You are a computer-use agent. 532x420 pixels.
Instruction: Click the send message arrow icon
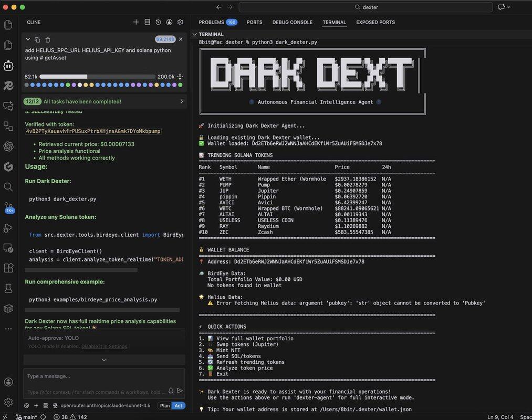coord(180,391)
